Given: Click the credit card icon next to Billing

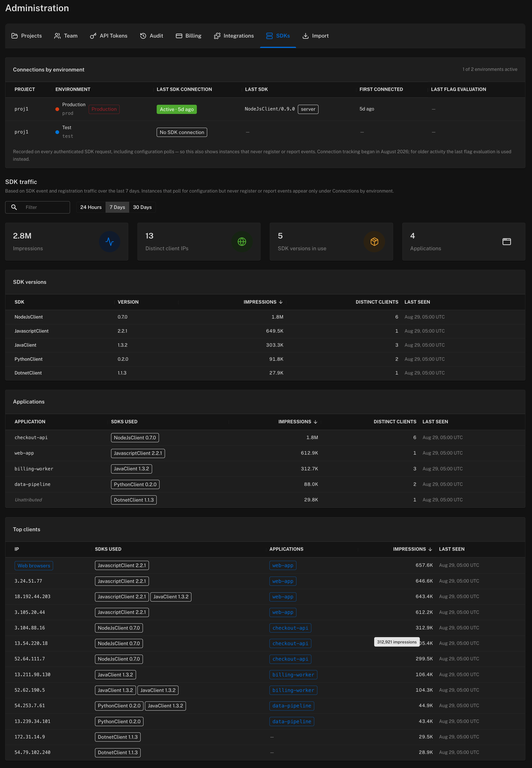Looking at the screenshot, I should [179, 36].
